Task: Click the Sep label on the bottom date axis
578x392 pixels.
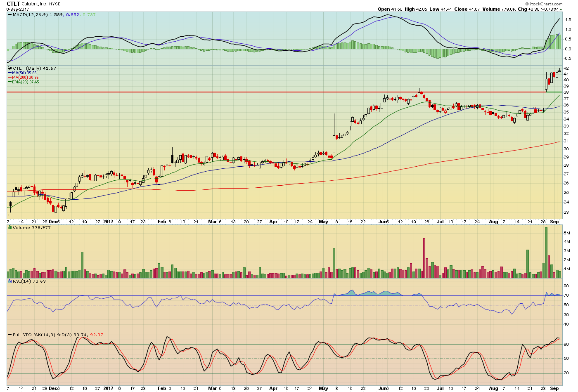Action: (554, 388)
